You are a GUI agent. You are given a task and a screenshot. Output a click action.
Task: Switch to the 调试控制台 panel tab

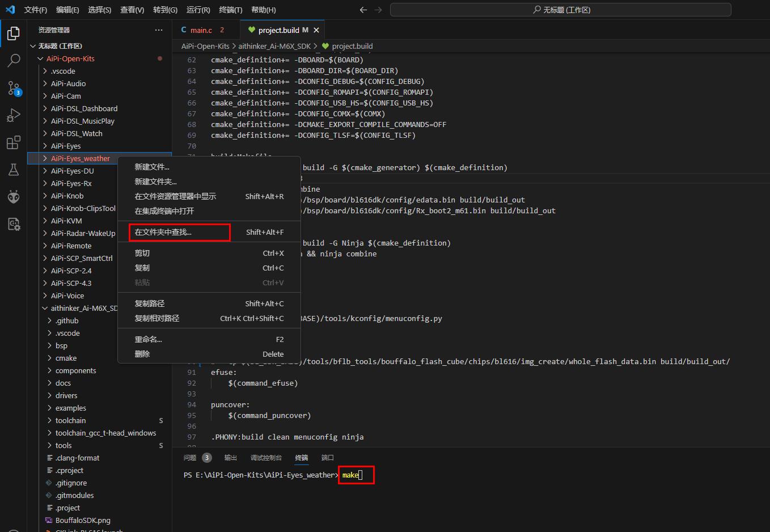266,458
